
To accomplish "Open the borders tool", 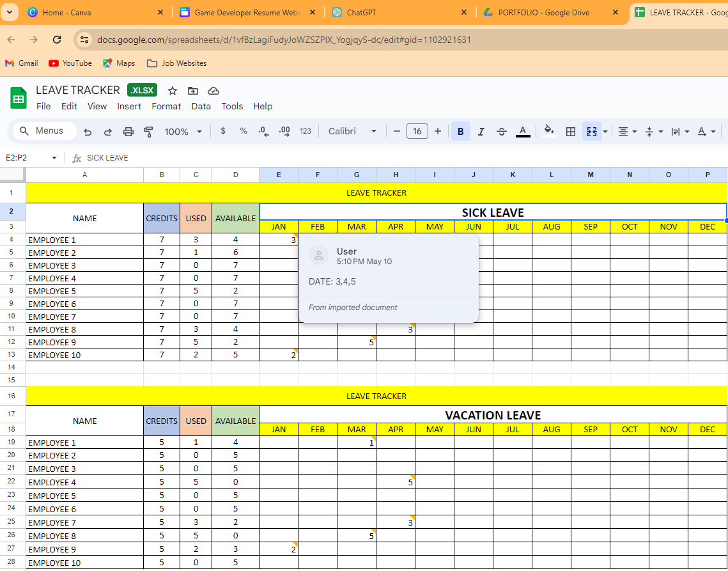I will click(571, 132).
